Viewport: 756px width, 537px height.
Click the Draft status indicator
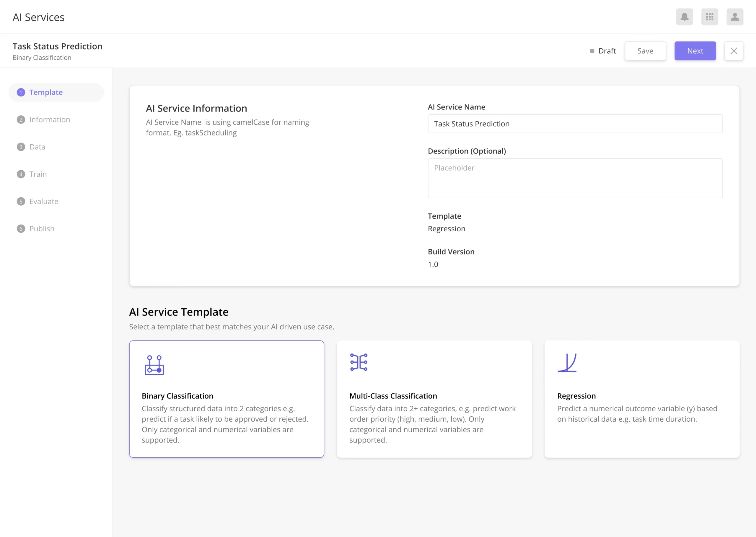coord(602,51)
